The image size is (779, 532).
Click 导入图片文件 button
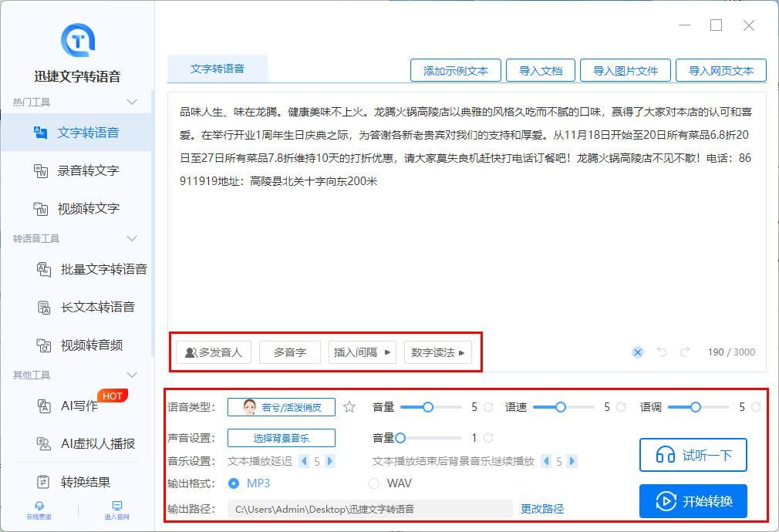click(626, 70)
